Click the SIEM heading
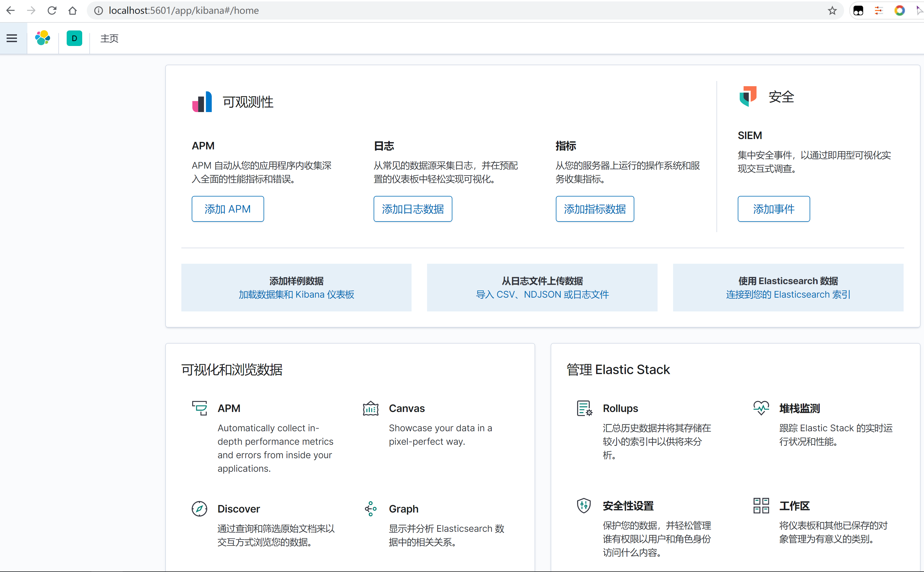 point(750,135)
